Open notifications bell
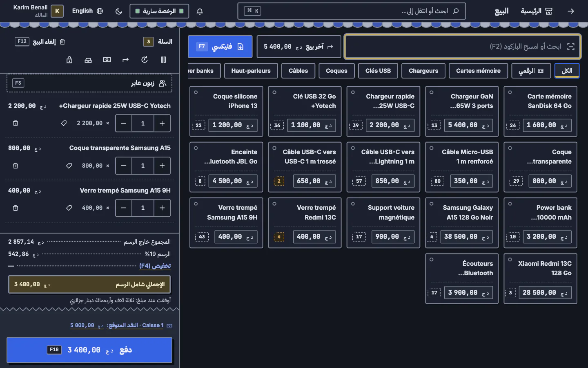Image resolution: width=588 pixels, height=368 pixels. pos(200,11)
